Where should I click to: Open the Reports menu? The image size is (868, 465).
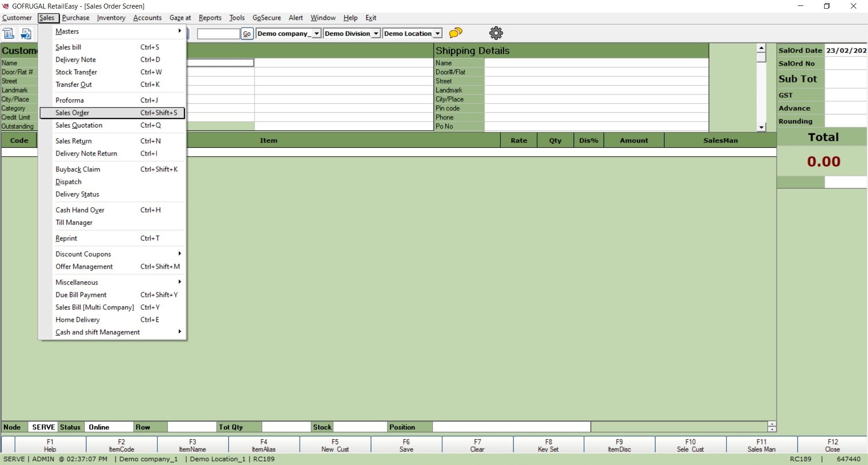[x=210, y=18]
